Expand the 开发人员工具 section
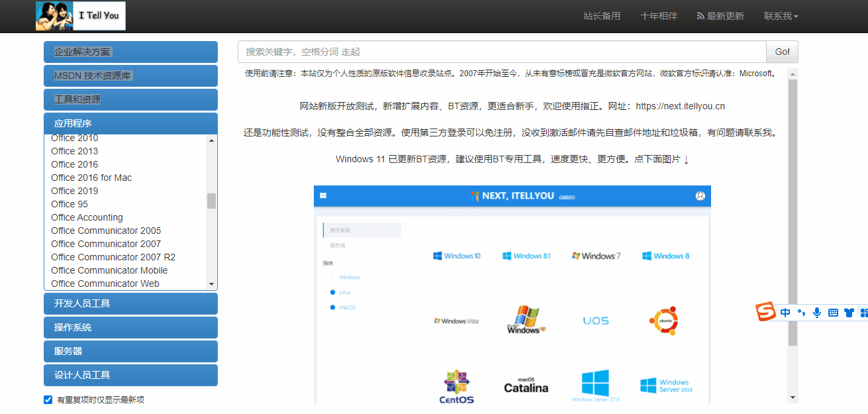868x414 pixels. pos(130,303)
